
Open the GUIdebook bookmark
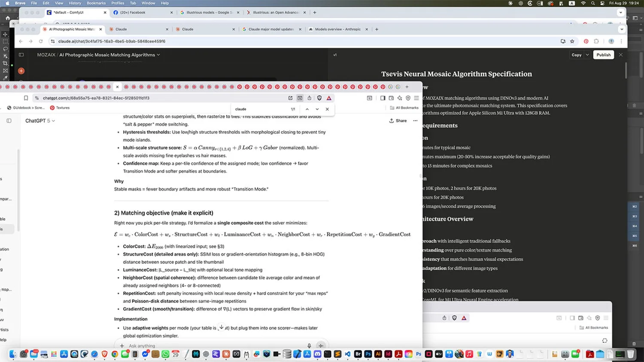pos(25,108)
